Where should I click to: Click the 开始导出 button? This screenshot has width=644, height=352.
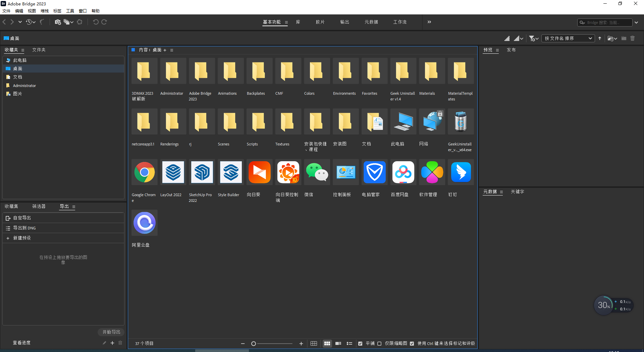click(111, 332)
